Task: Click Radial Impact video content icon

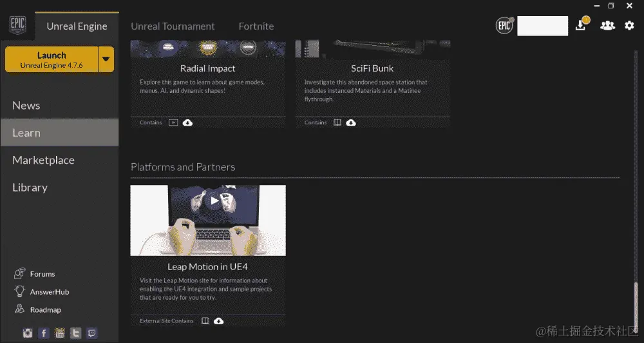Action: tap(173, 122)
